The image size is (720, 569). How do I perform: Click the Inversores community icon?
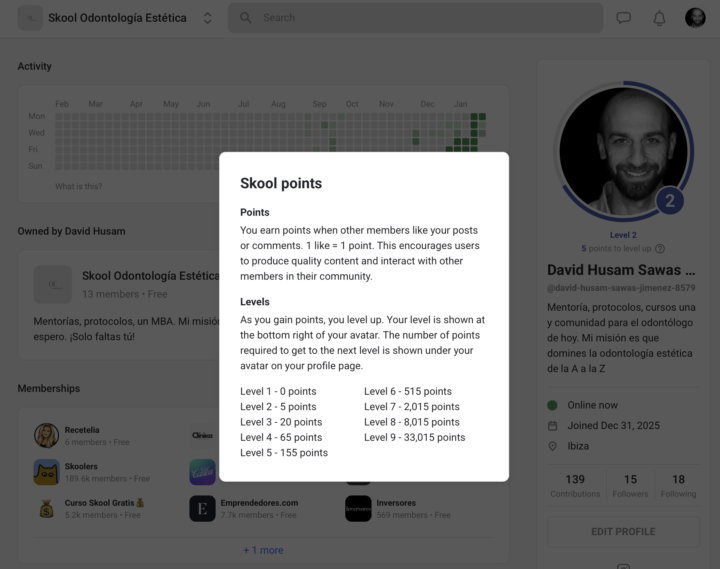[358, 508]
